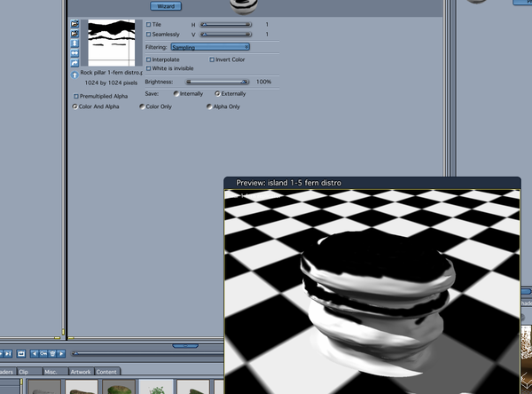Viewport: 532px width, 394px height.
Task: Select the round mossy rock browser thumbnail
Action: point(119,387)
